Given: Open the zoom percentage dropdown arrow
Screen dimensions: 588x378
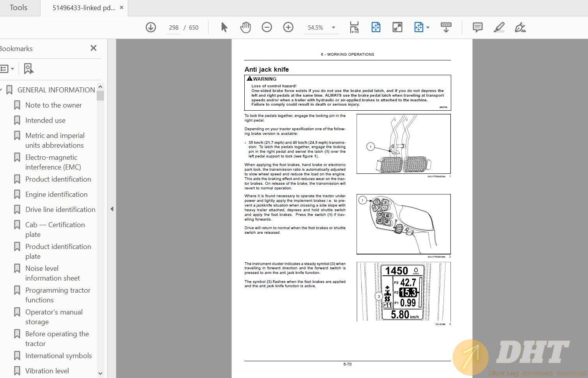Looking at the screenshot, I should tap(334, 28).
